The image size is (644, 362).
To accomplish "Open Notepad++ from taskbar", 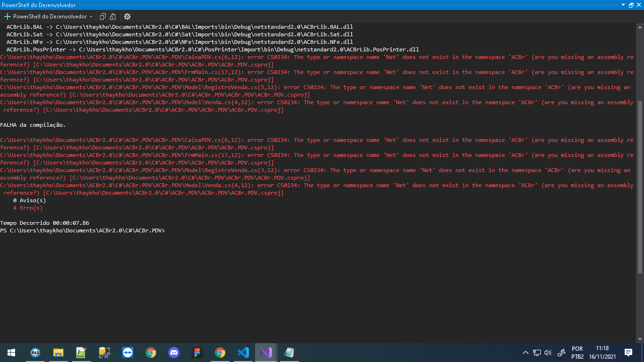I will pyautogui.click(x=81, y=353).
